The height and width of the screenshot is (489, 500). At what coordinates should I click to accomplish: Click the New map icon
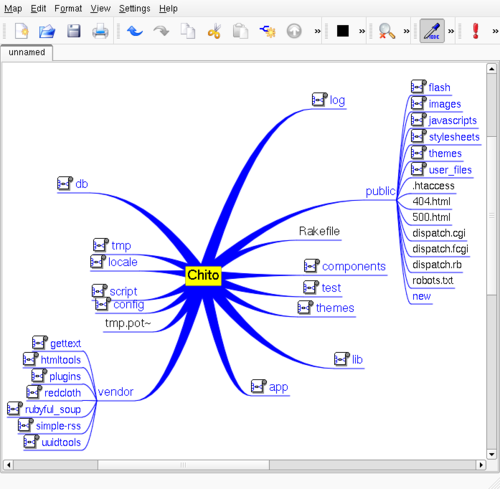21,31
